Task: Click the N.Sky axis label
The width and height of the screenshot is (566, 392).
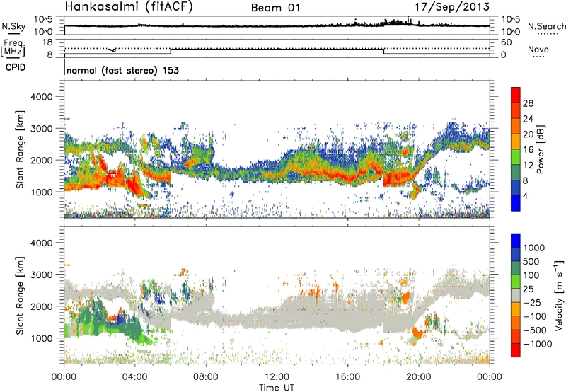Action: [13, 27]
